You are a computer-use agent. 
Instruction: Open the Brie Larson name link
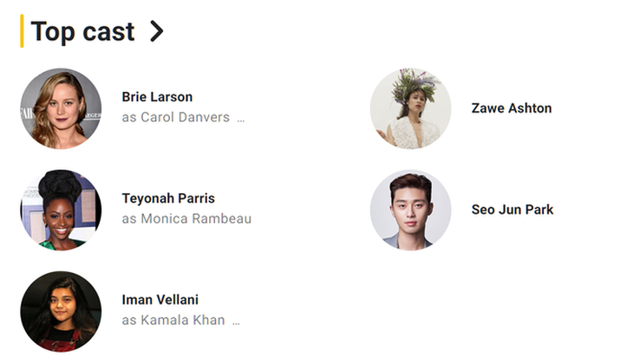tap(157, 97)
